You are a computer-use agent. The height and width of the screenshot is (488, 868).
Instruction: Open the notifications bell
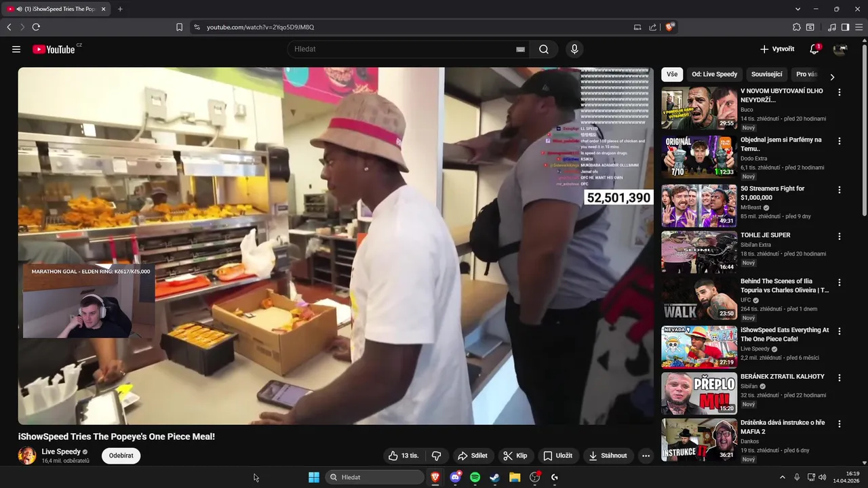(814, 49)
